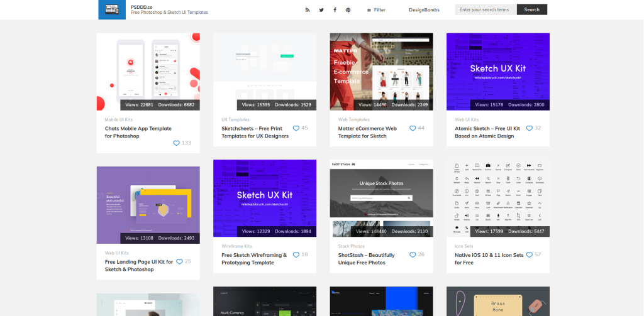Image resolution: width=644 pixels, height=316 pixels.
Task: Click the Search button
Action: click(x=532, y=9)
